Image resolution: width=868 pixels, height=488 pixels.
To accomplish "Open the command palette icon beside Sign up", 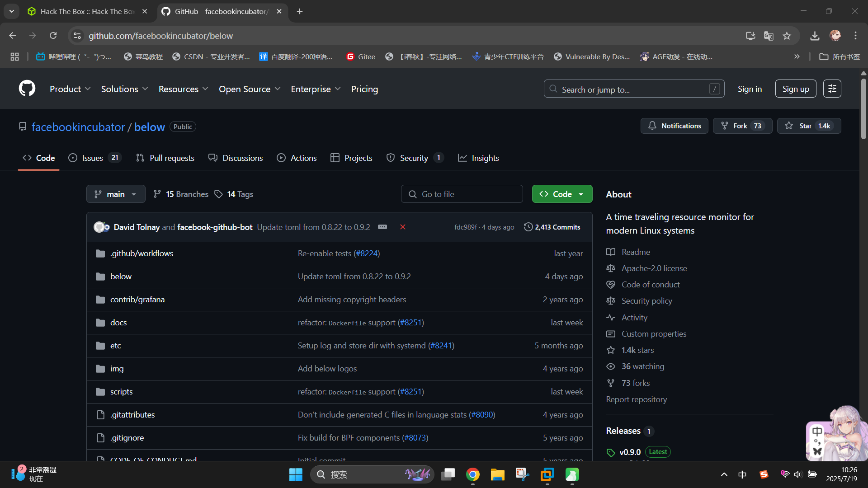I will 832,89.
